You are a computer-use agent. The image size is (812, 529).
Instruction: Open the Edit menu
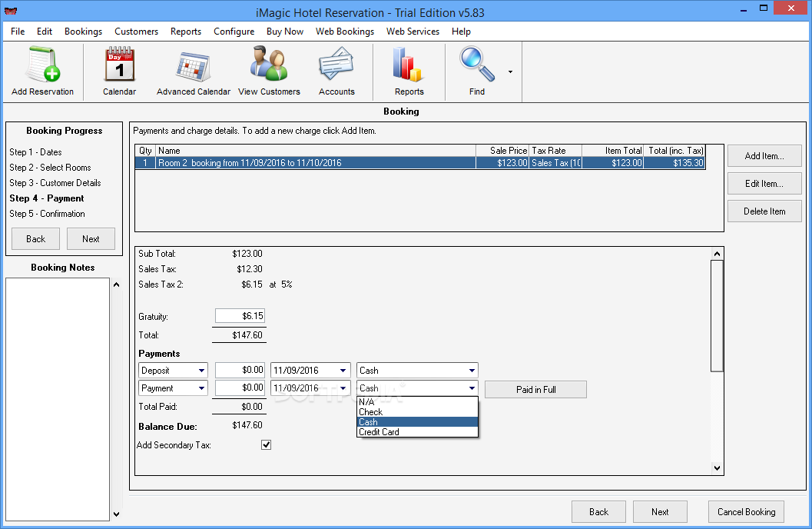pos(45,31)
